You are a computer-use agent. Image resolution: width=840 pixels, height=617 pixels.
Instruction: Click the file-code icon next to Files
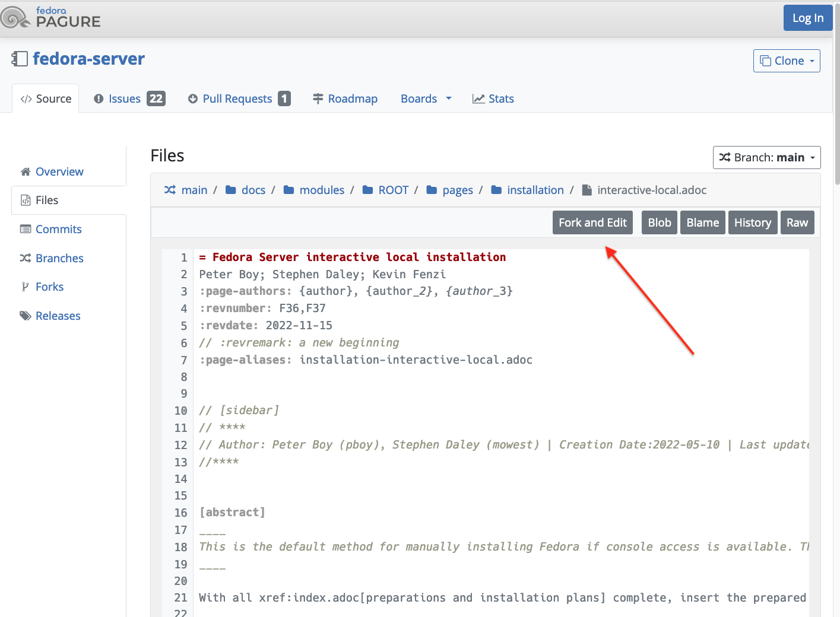tap(26, 201)
